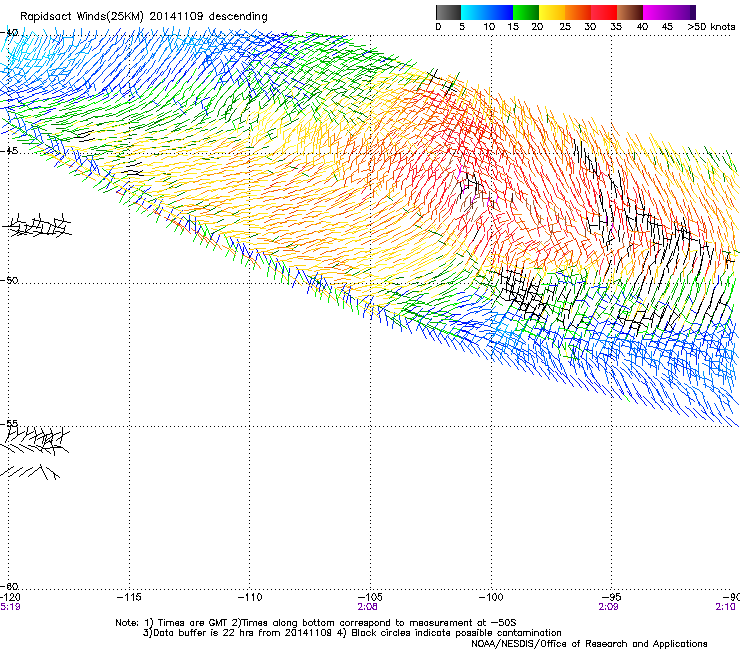The height and width of the screenshot is (650, 740).
Task: Click the -45 latitude axis label
Action: point(9,151)
